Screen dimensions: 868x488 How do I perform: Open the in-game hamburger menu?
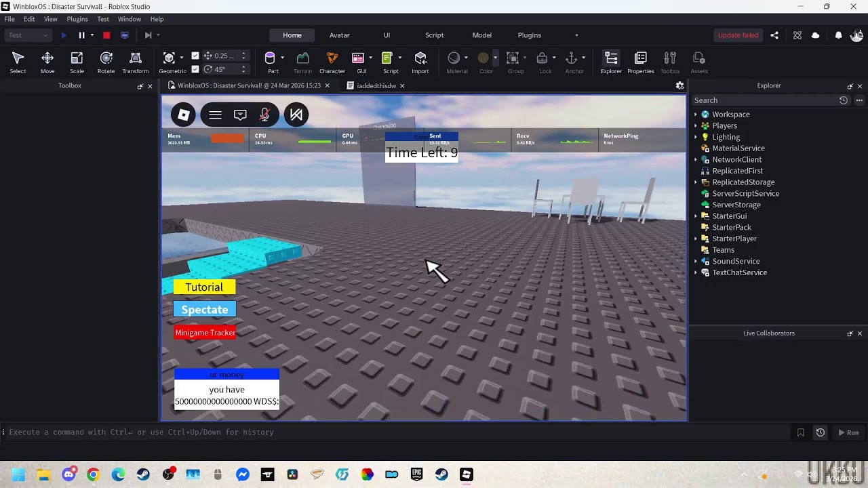tap(215, 115)
